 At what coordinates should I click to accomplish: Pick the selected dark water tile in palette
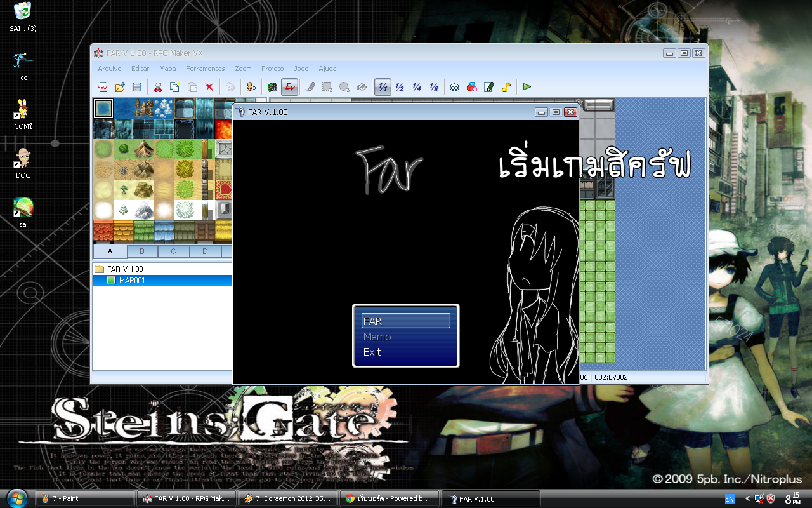[x=103, y=109]
